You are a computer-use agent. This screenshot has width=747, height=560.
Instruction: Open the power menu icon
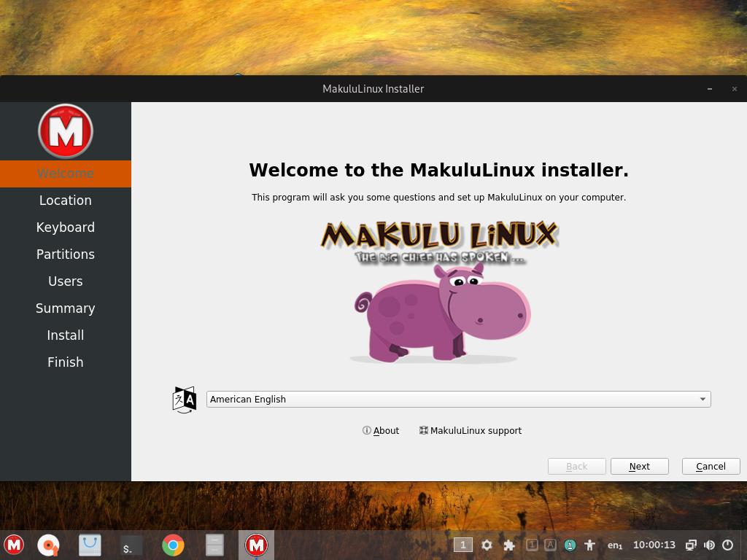click(727, 545)
